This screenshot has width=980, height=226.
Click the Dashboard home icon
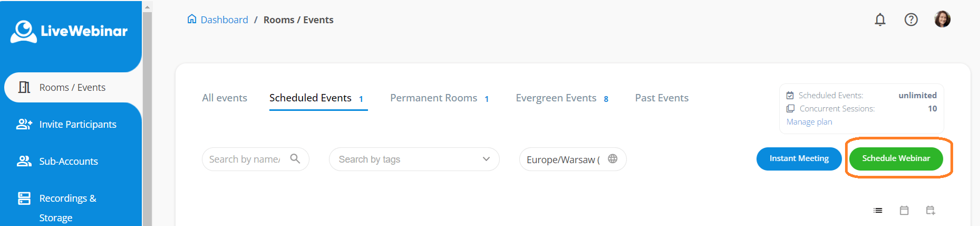coord(192,20)
